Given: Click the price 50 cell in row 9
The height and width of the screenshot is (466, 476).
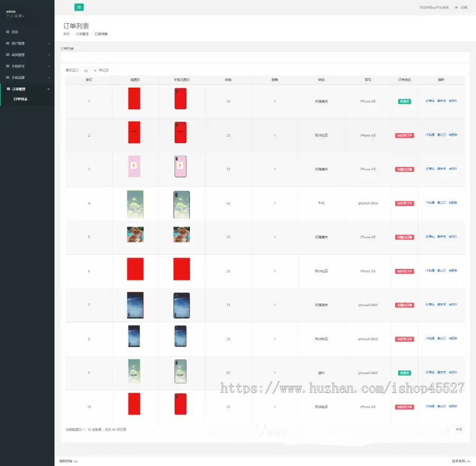Looking at the screenshot, I should click(228, 373).
